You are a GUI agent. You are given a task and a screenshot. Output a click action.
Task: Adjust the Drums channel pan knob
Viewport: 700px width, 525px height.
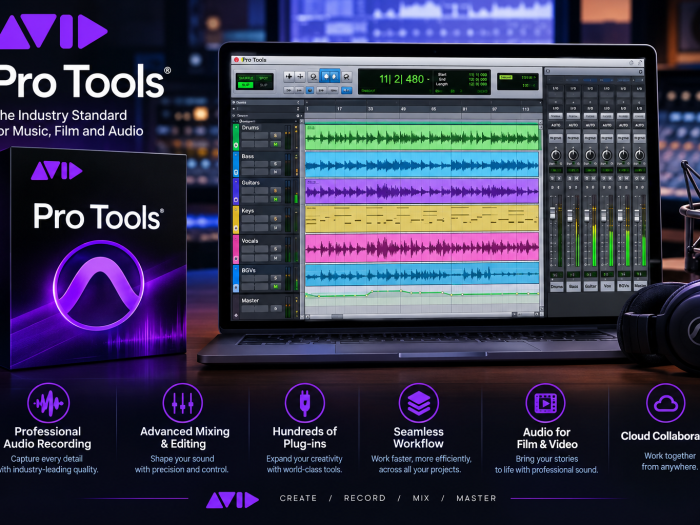(556, 155)
